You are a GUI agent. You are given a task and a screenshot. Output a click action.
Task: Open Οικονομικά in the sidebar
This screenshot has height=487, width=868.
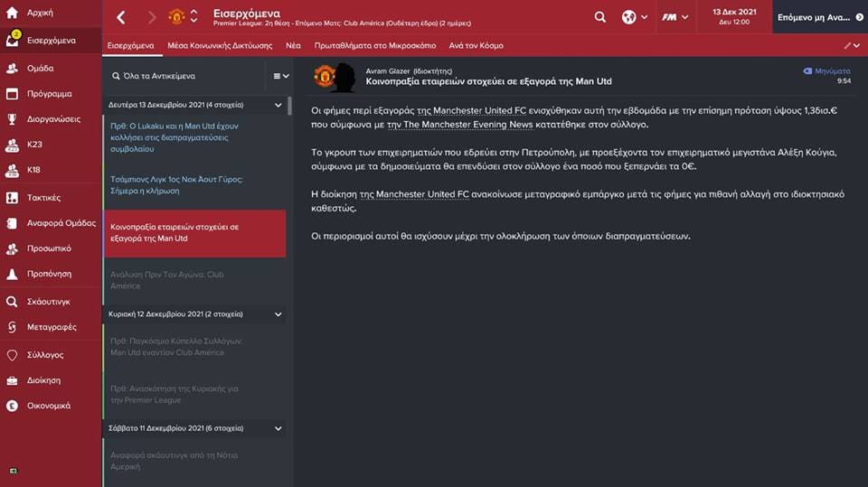(x=49, y=406)
